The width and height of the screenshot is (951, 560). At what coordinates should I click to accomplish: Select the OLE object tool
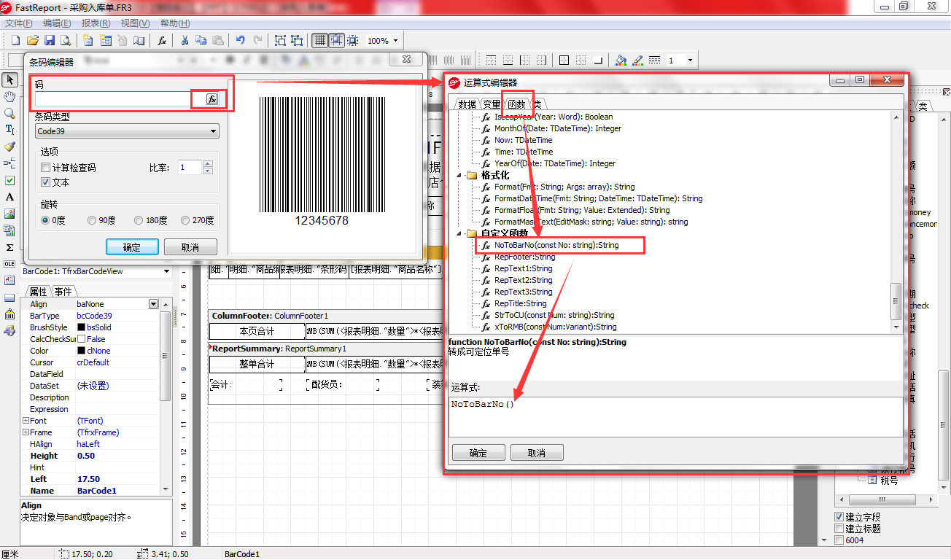(9, 264)
